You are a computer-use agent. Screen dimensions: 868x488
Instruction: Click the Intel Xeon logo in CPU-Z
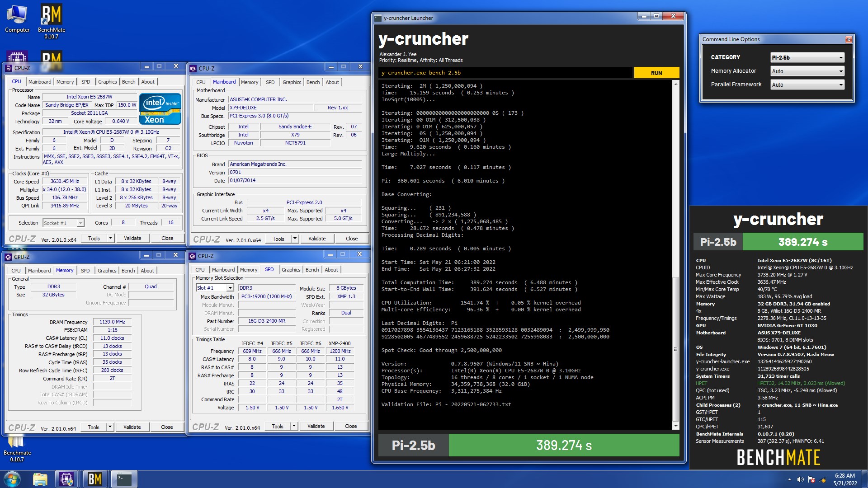160,109
